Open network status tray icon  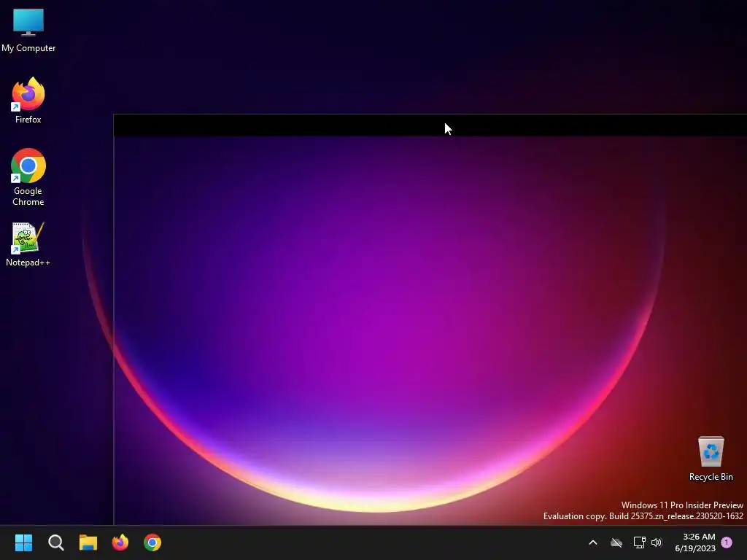pyautogui.click(x=639, y=542)
